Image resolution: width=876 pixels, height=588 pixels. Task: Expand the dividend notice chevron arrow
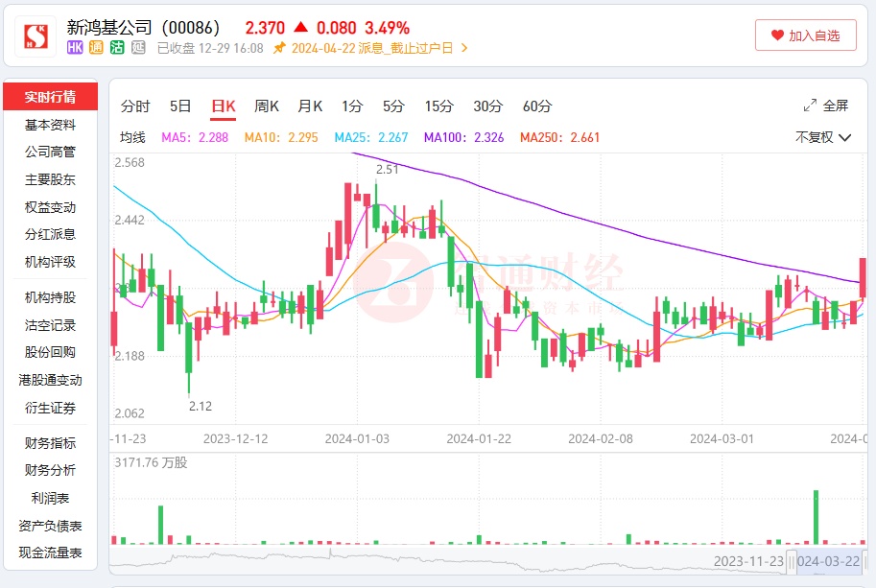click(x=465, y=48)
